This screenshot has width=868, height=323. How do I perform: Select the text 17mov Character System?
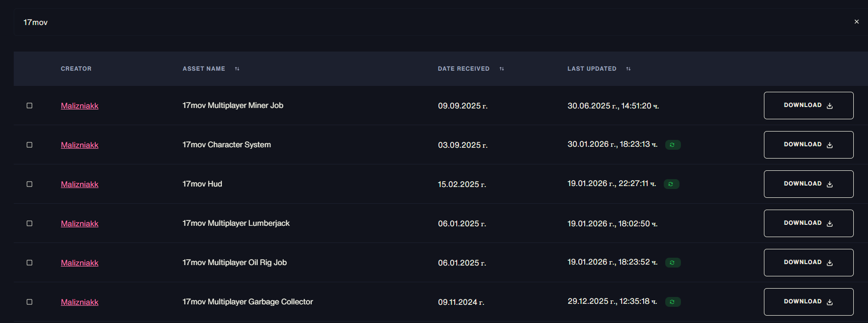tap(226, 145)
